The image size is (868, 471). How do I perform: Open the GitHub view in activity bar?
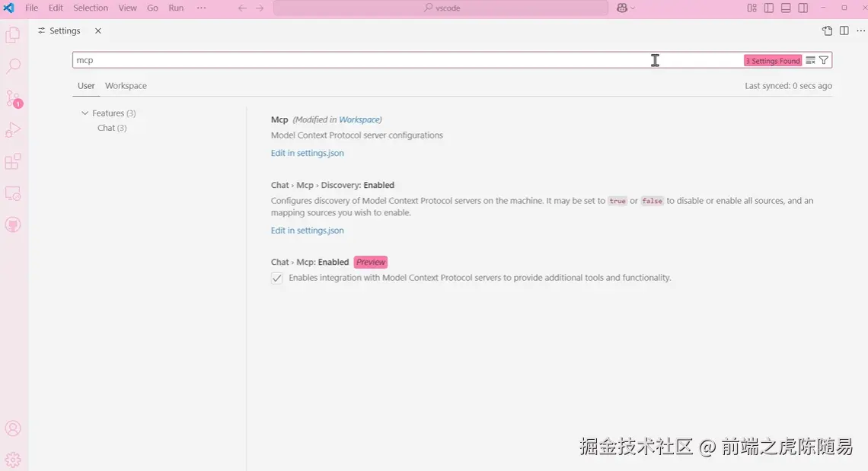(x=13, y=224)
